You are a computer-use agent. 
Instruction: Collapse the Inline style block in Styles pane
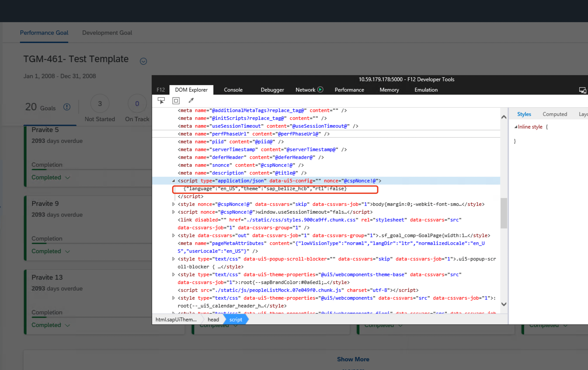515,127
